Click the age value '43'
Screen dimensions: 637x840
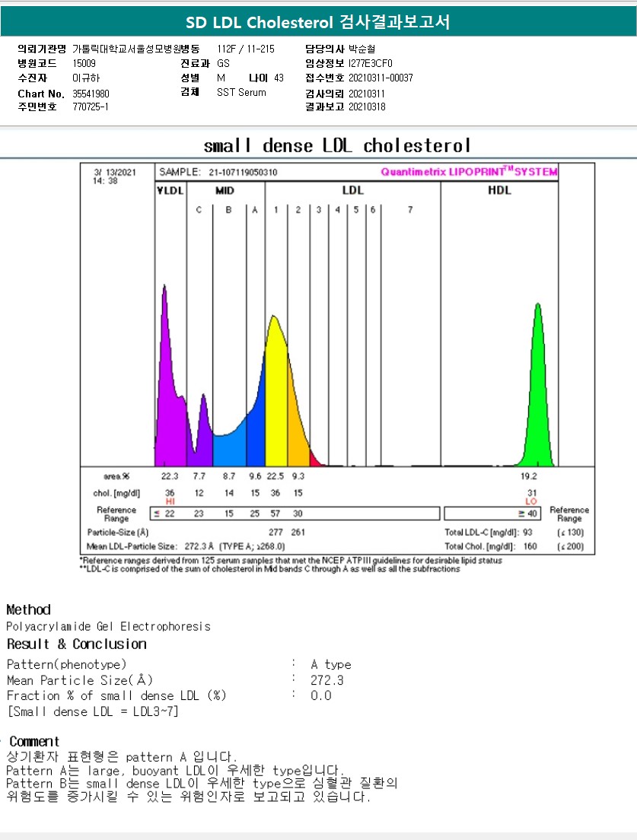point(279,78)
